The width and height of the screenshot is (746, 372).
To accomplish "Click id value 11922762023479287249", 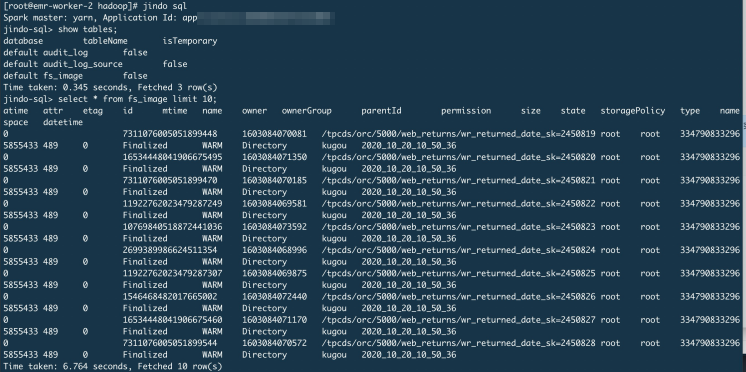I will 172,204.
